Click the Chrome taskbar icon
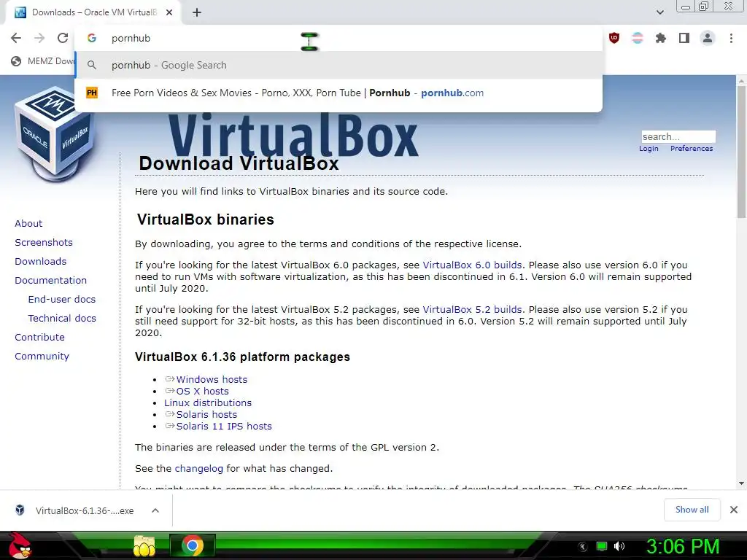747x560 pixels. 193,545
